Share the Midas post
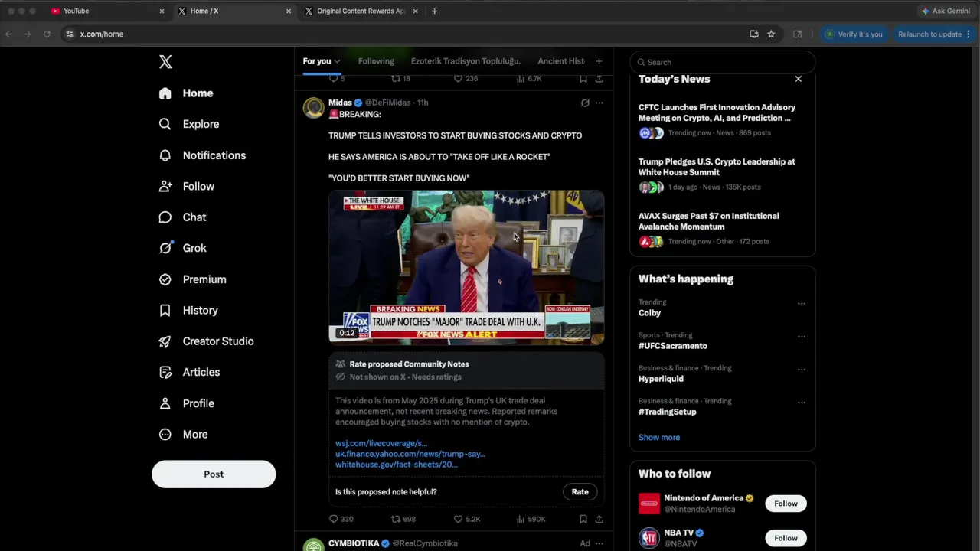The height and width of the screenshot is (551, 980). pyautogui.click(x=599, y=519)
